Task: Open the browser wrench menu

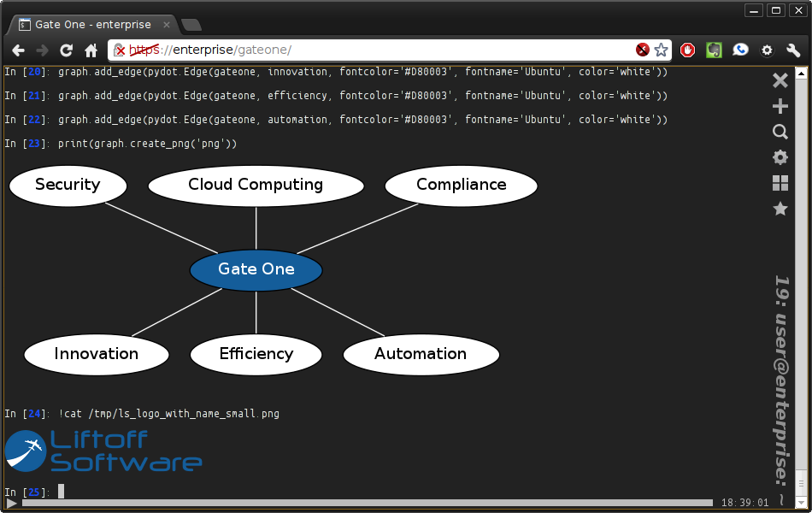Action: (793, 50)
